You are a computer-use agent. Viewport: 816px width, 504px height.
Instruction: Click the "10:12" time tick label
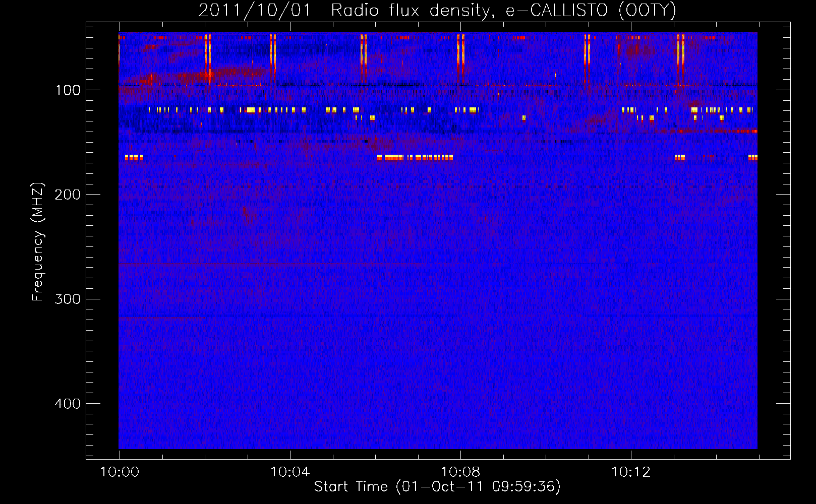(x=631, y=472)
